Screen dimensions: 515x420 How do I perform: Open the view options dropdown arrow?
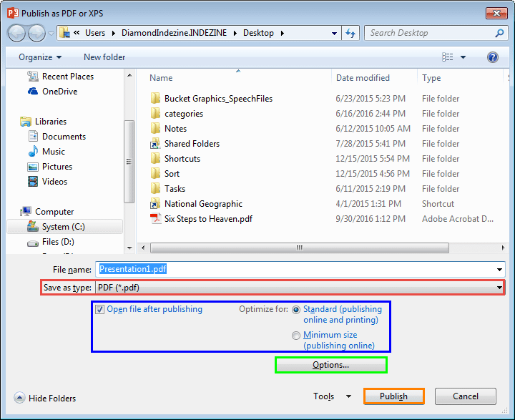coord(463,57)
